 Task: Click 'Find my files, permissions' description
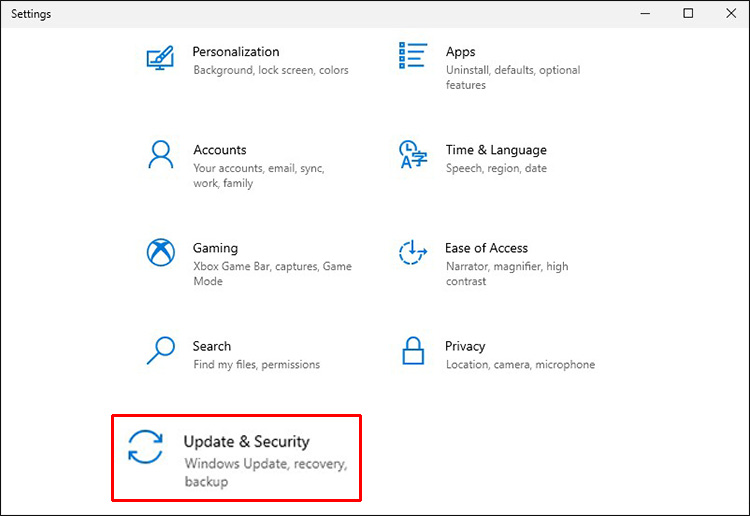pyautogui.click(x=256, y=365)
